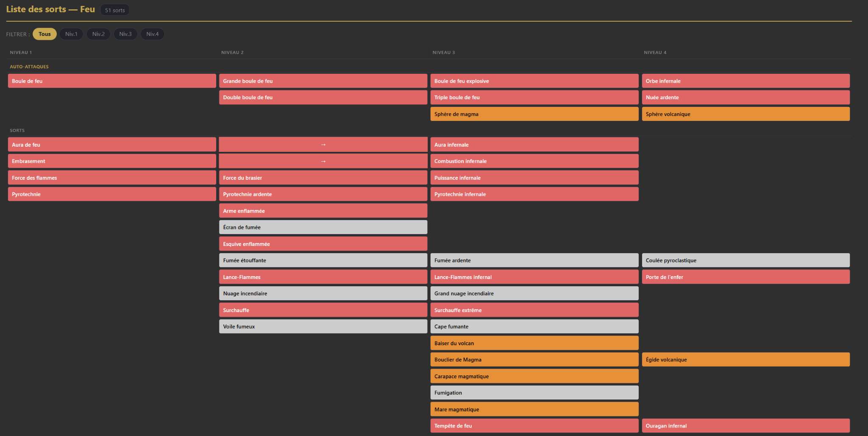Open Coulée pyroclastique spell
Viewport: 868px width, 436px height.
click(x=746, y=260)
